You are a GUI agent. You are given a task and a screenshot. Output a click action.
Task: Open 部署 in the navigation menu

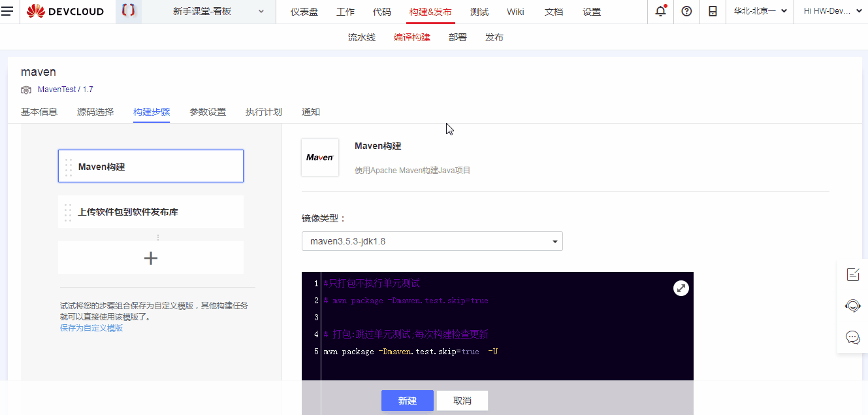tap(458, 37)
